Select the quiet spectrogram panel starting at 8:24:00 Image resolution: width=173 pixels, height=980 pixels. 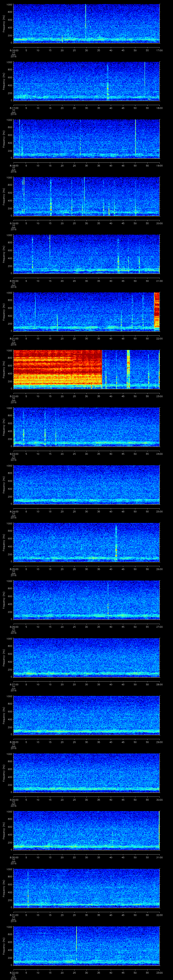click(x=87, y=485)
